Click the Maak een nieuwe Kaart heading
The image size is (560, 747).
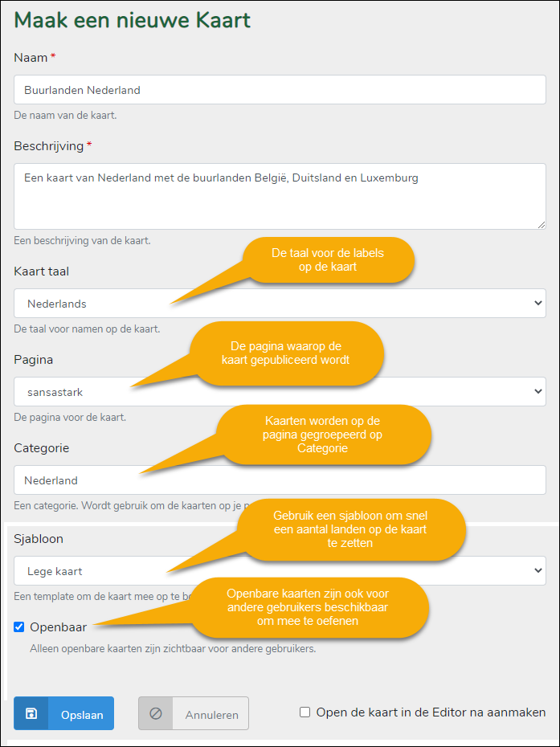[133, 20]
